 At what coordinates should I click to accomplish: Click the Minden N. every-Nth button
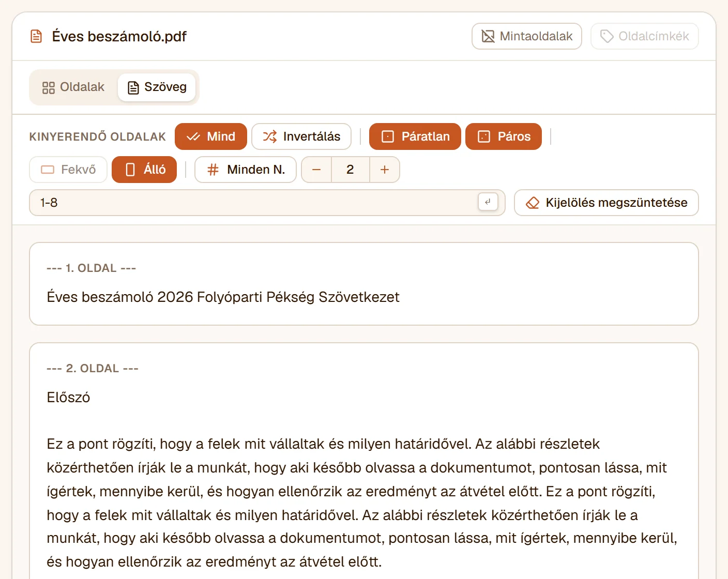pos(246,170)
